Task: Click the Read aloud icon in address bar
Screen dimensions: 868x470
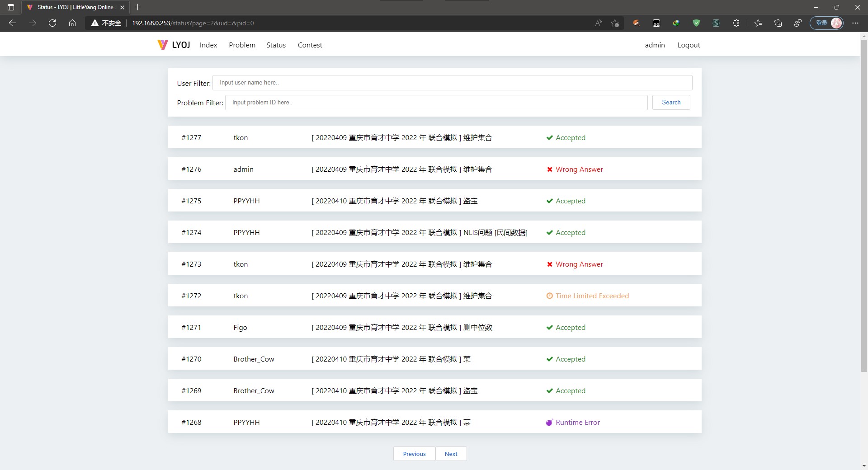Action: click(x=599, y=23)
